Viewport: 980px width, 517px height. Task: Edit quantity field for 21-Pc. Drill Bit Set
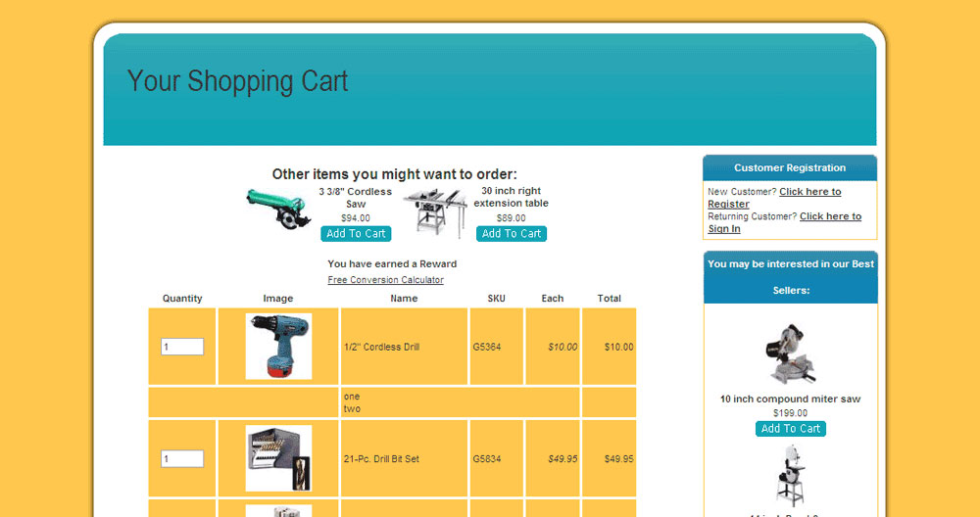coord(182,459)
